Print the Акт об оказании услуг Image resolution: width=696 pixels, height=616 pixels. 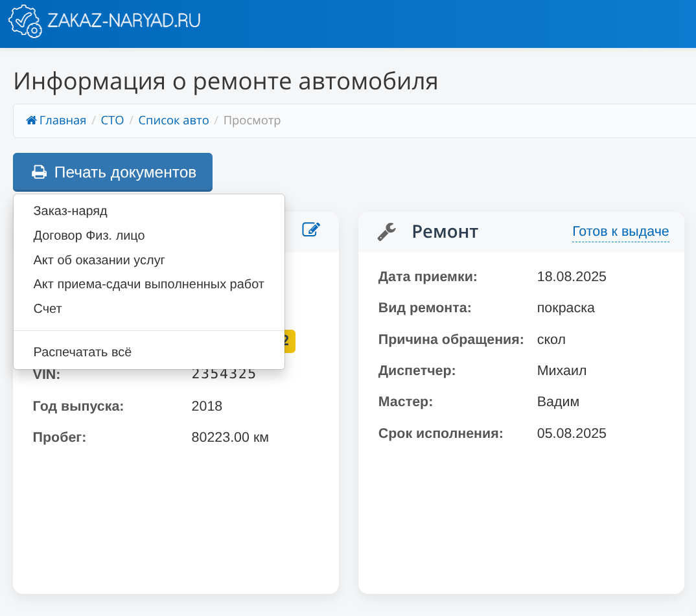(99, 260)
